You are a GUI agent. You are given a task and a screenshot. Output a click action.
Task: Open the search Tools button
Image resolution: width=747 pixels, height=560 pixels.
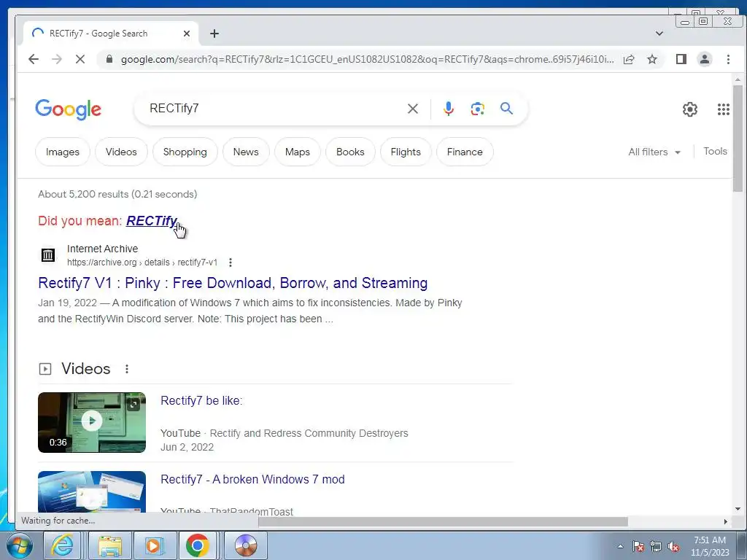(715, 152)
